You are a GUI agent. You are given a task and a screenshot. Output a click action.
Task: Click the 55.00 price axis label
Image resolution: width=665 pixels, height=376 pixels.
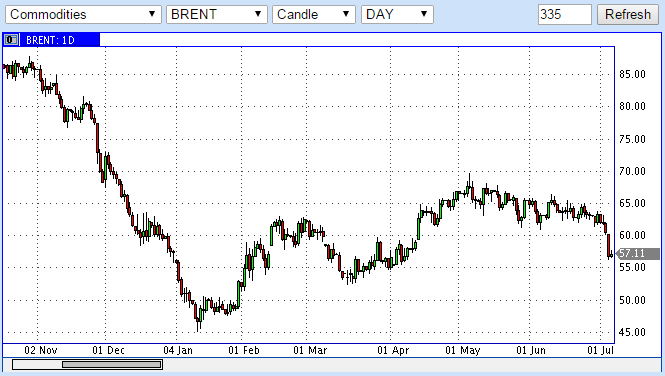(632, 267)
